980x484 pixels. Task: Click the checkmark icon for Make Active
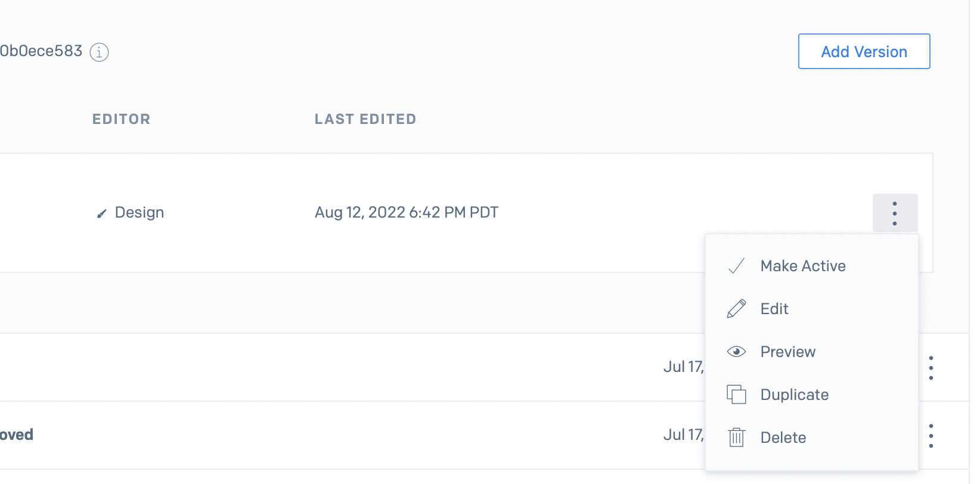737,266
